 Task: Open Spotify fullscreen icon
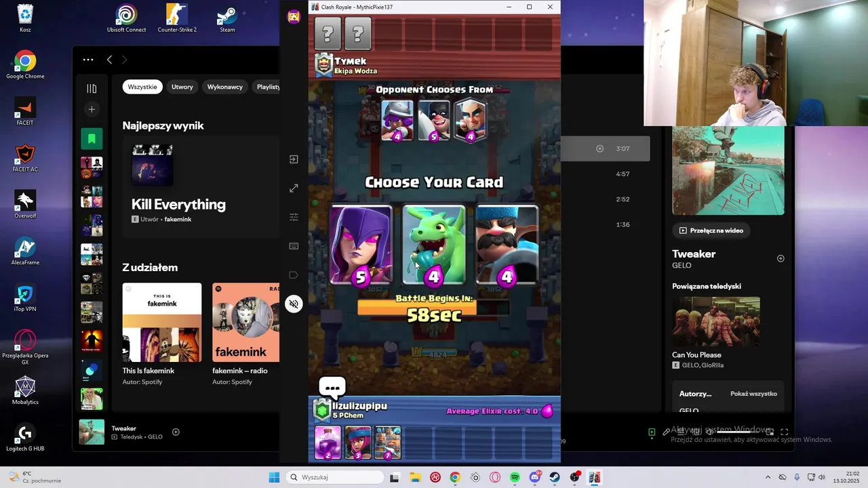(x=784, y=432)
